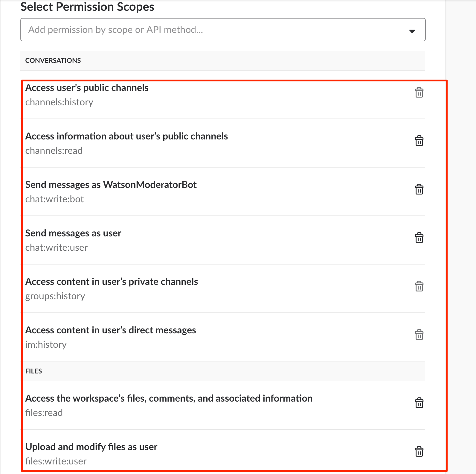Image resolution: width=476 pixels, height=474 pixels.
Task: Click the CONVERSATIONS section header
Action: click(x=53, y=60)
